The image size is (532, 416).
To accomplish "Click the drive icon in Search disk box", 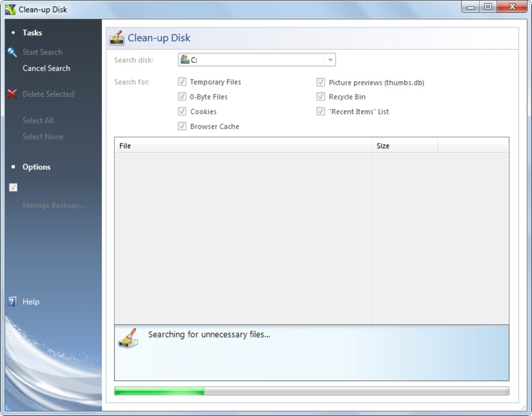I will (x=185, y=59).
